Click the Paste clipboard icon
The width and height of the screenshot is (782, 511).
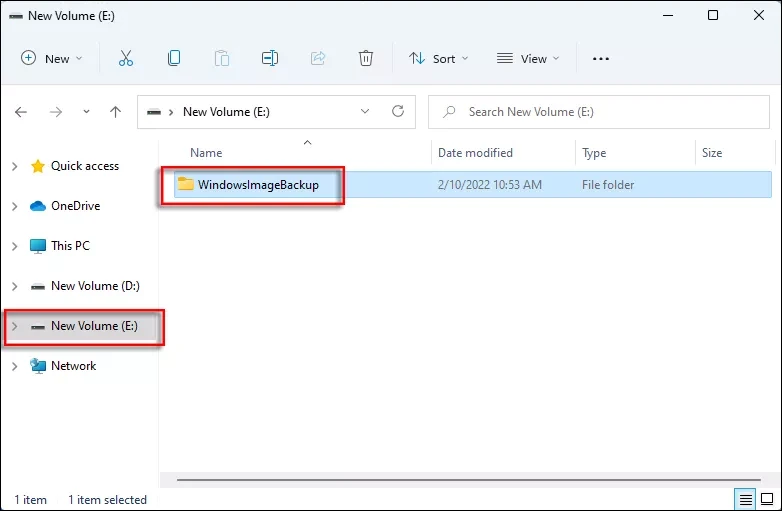[221, 58]
